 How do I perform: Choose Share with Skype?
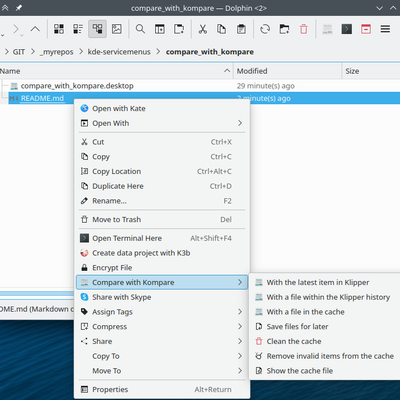coord(163,297)
